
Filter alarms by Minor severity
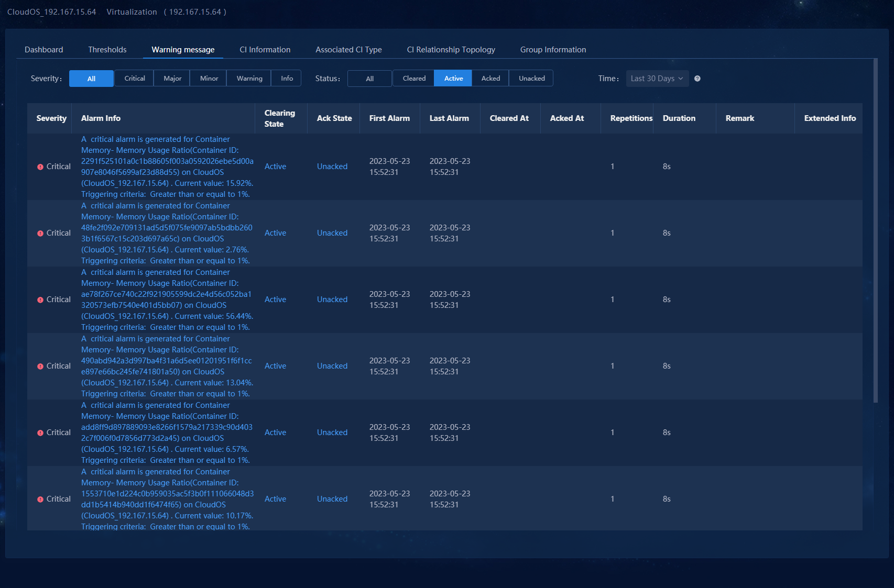(209, 79)
